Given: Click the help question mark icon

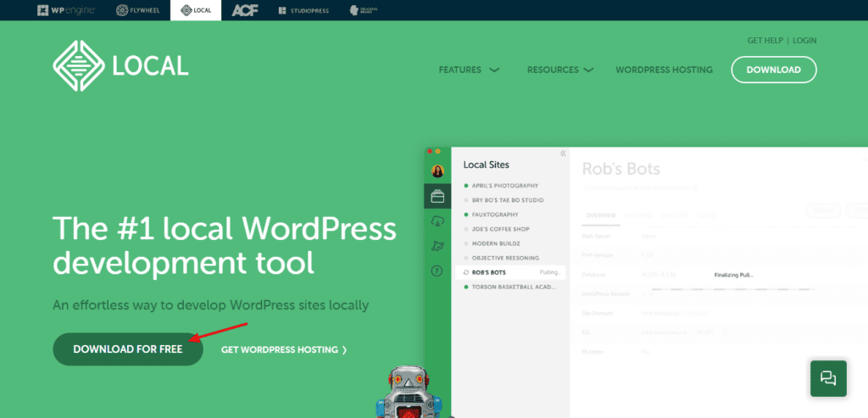Looking at the screenshot, I should click(x=437, y=271).
